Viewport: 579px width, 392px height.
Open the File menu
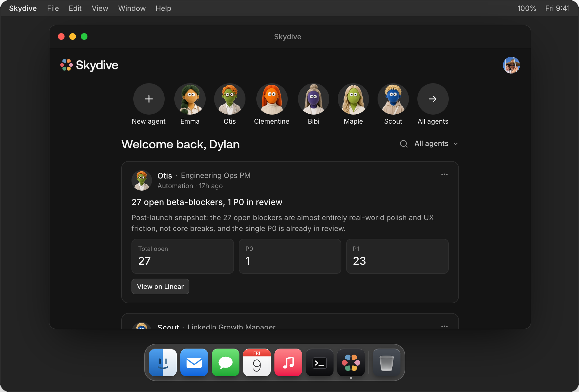click(x=53, y=8)
